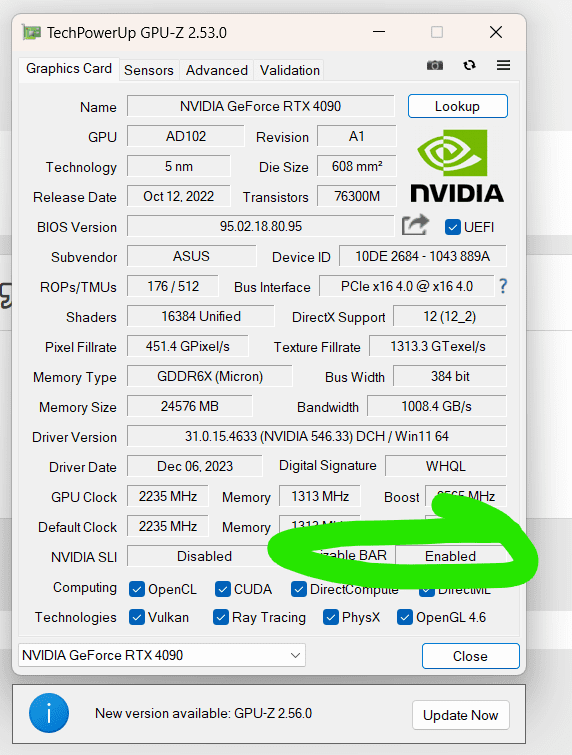The height and width of the screenshot is (755, 572).
Task: Toggle the CUDA checkbox
Action: click(222, 589)
